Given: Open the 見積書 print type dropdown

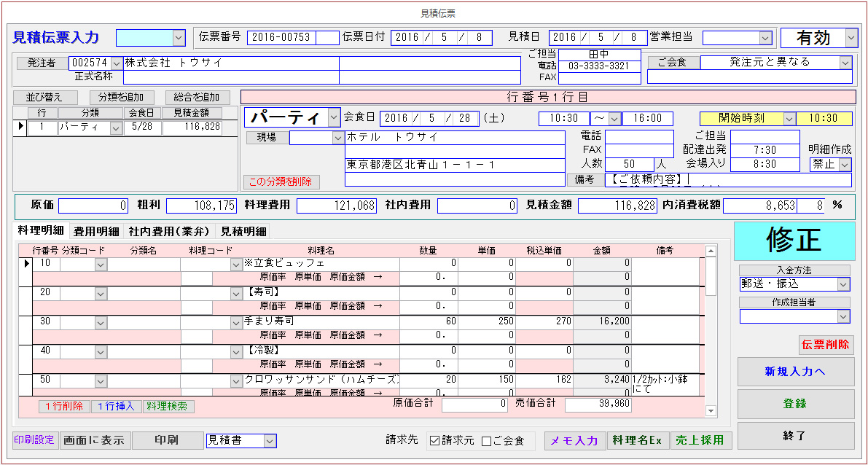Looking at the screenshot, I should (x=270, y=441).
